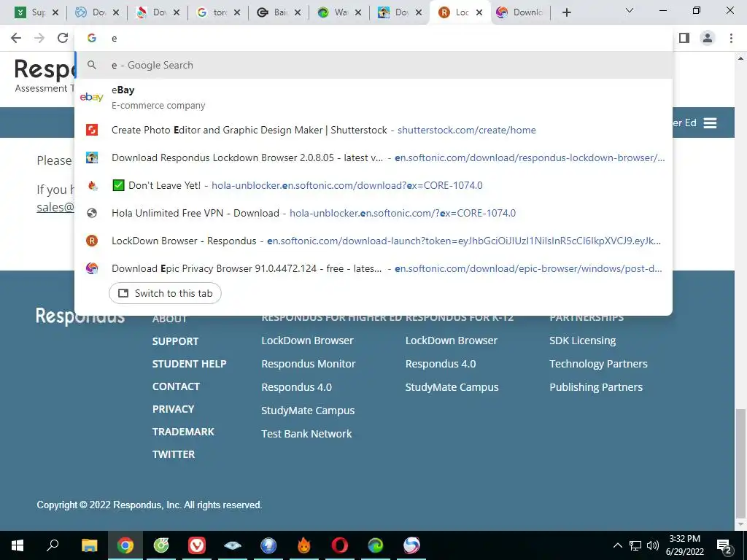The width and height of the screenshot is (747, 560).
Task: Open K-12 Respondus 4.0 link
Action: coord(440,364)
